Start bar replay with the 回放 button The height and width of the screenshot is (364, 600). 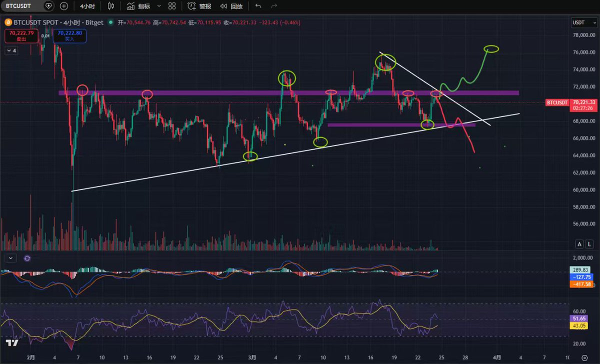(231, 6)
